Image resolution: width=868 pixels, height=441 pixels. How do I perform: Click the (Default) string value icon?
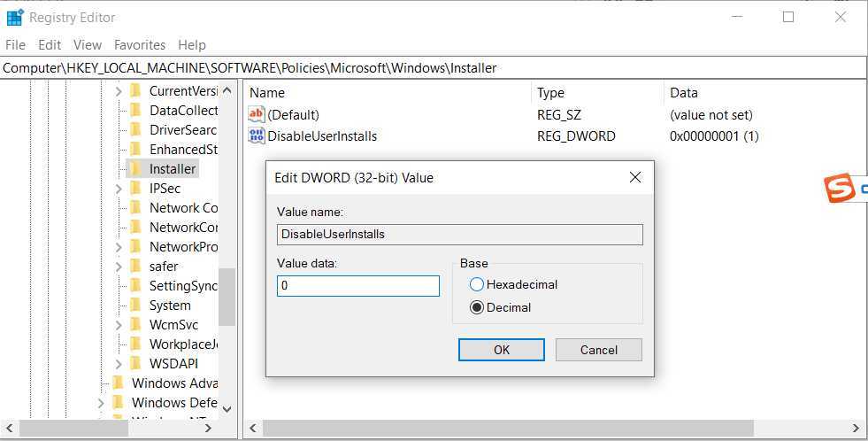[257, 115]
